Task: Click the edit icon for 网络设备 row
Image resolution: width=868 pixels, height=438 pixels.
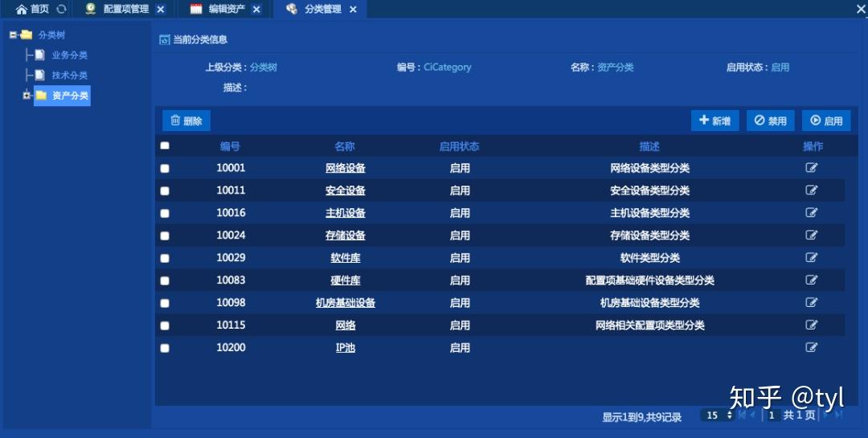Action: point(811,168)
